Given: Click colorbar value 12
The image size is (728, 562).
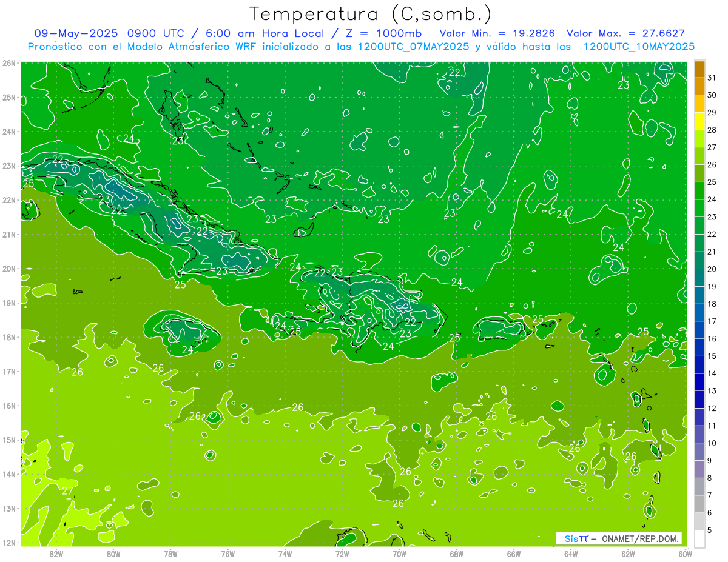Looking at the screenshot, I should pos(712,408).
